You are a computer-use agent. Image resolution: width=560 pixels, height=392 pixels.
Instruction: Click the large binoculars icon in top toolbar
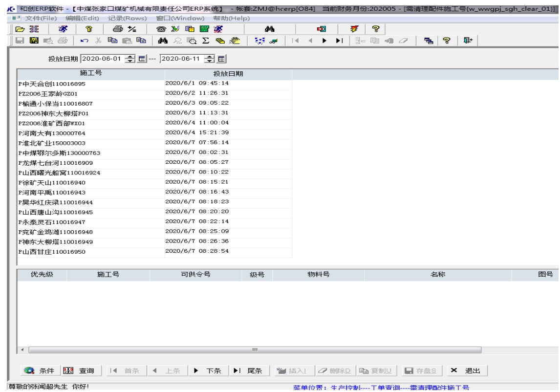269,29
